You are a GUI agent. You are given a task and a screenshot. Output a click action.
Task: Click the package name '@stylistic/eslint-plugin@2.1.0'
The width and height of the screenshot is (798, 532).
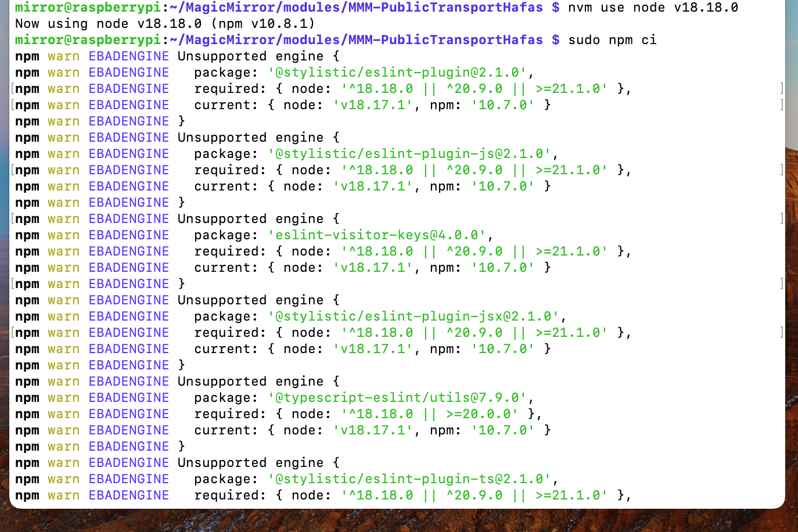pos(397,73)
